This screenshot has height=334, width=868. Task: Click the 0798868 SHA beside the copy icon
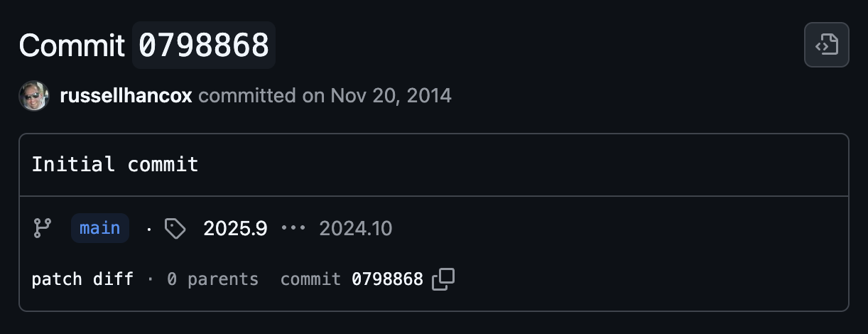[387, 279]
